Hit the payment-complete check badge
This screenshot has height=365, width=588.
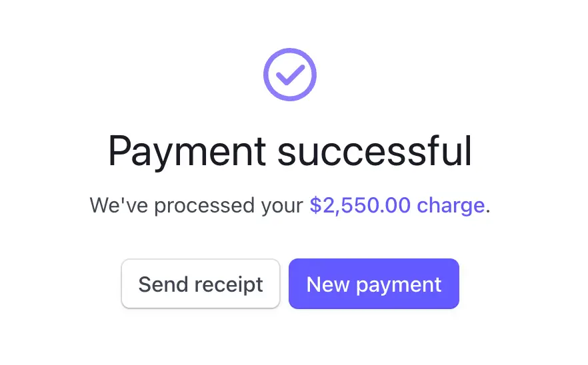pyautogui.click(x=289, y=75)
